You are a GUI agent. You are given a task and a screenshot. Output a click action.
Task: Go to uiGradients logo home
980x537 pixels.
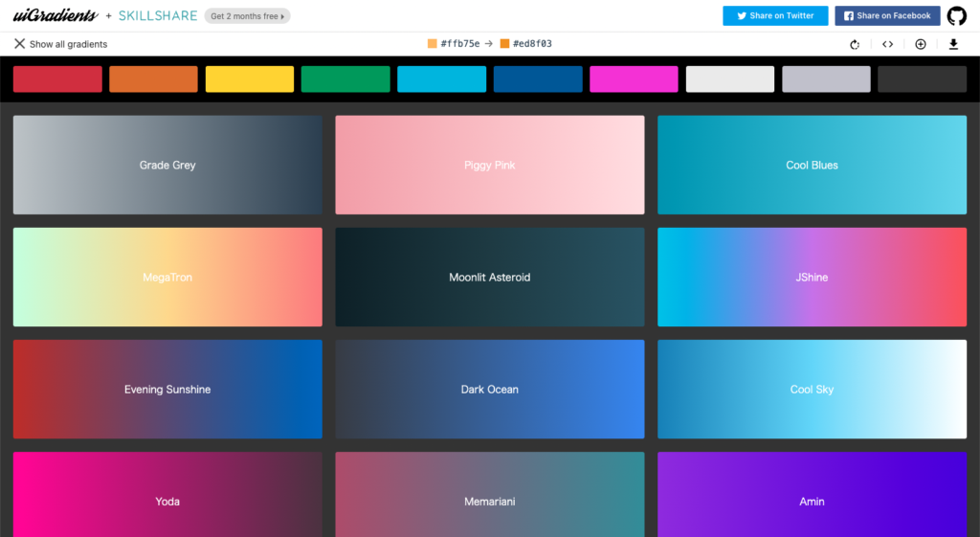click(56, 15)
